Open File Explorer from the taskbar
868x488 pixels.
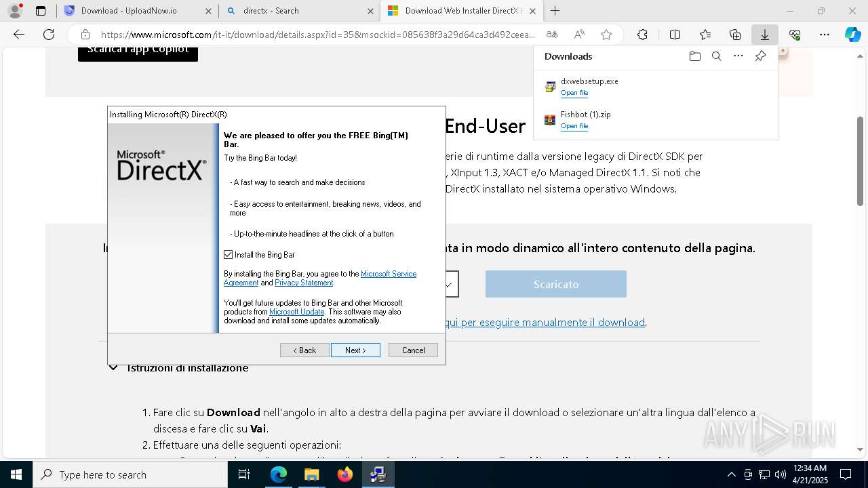311,474
